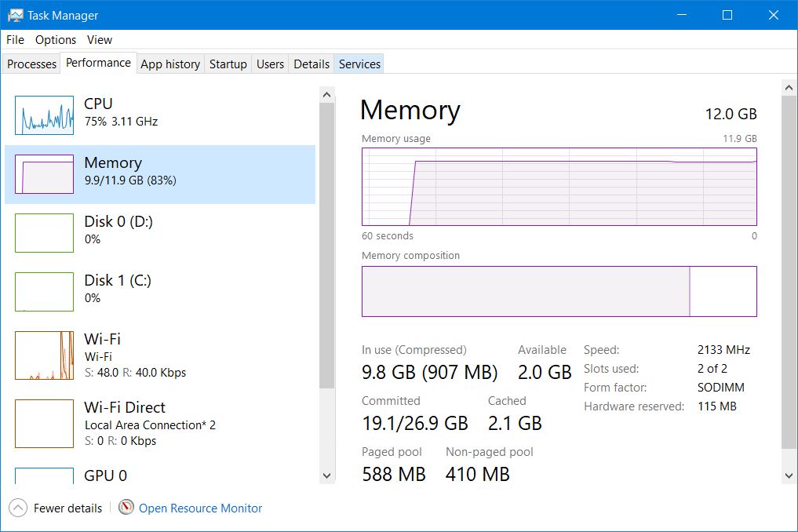This screenshot has height=532, width=798.
Task: Select the Local Area Connection* 2 text
Action: click(150, 425)
